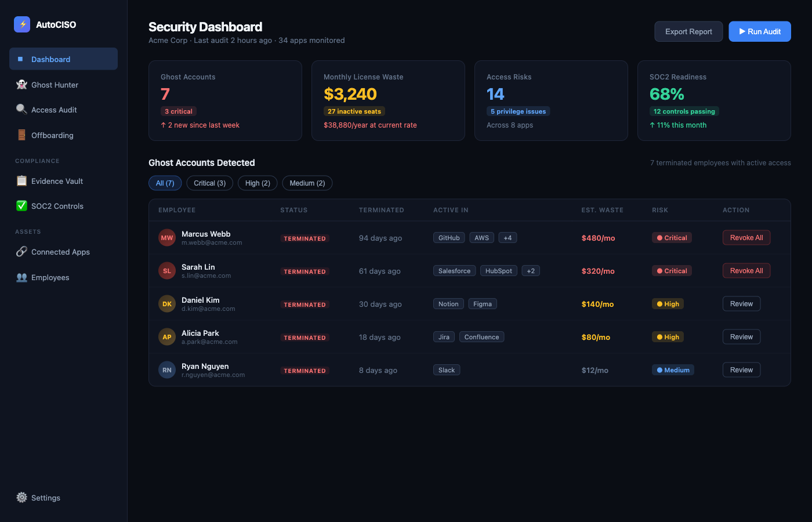The width and height of the screenshot is (812, 522).
Task: Start an audit with Run Audit
Action: 760,31
